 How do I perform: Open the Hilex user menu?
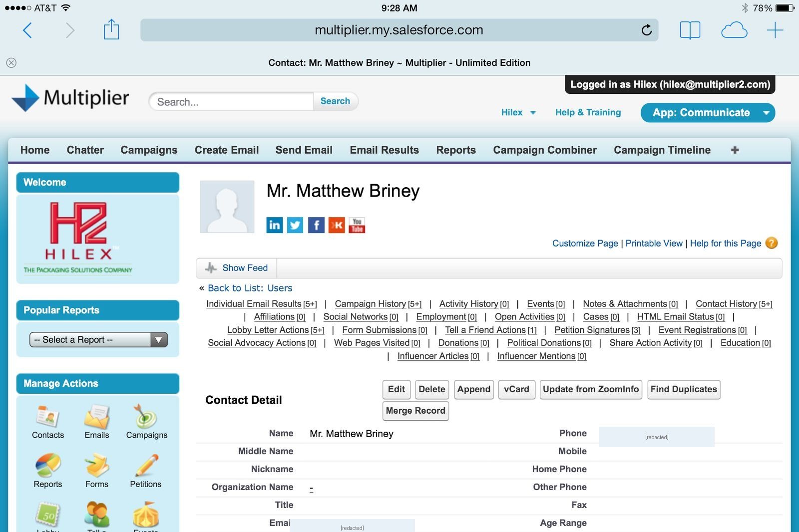coord(518,113)
